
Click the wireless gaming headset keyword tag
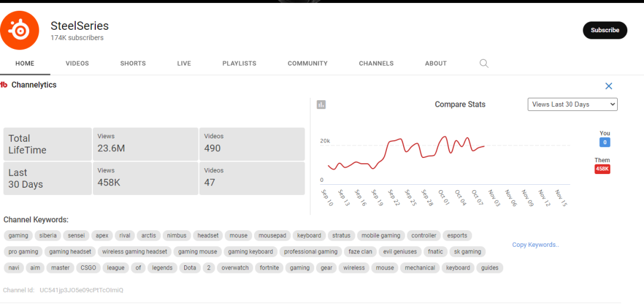tap(135, 252)
